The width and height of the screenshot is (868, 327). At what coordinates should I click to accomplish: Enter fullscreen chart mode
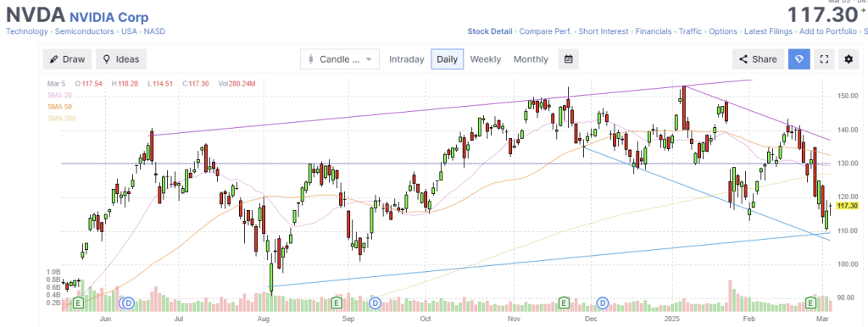click(824, 59)
